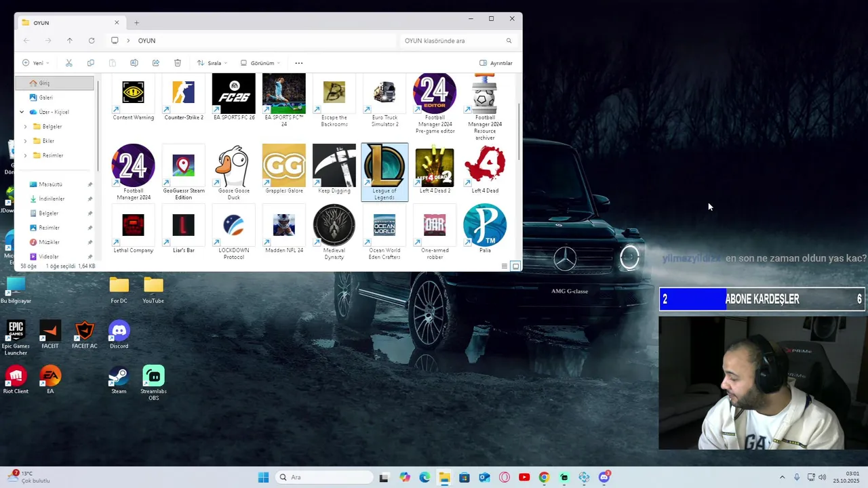Image resolution: width=868 pixels, height=488 pixels.
Task: Collapse the Üzer - Kişisel tree node
Action: 22,112
